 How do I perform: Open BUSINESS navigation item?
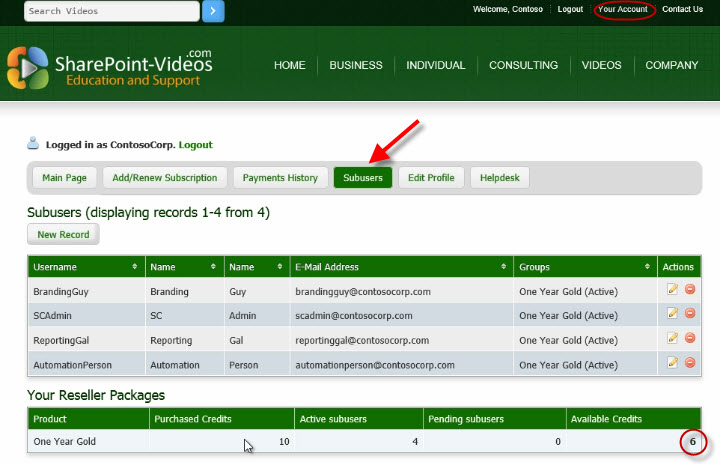(x=356, y=65)
